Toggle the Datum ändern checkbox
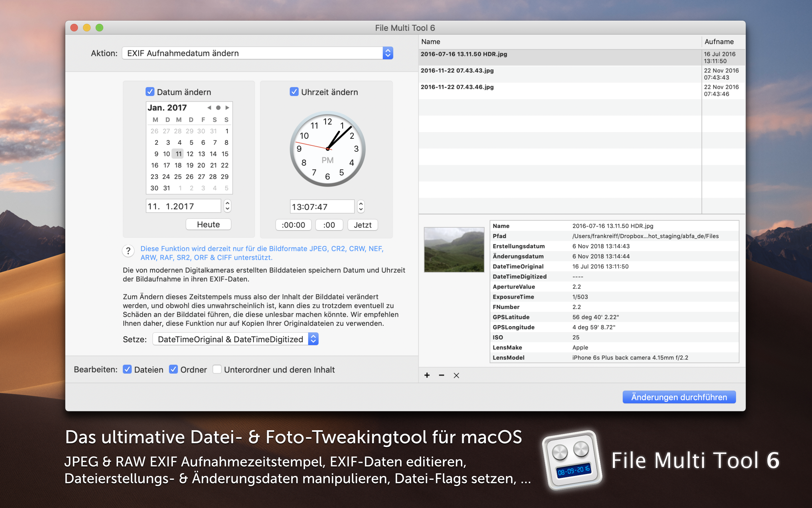Viewport: 812px width, 508px height. tap(150, 92)
